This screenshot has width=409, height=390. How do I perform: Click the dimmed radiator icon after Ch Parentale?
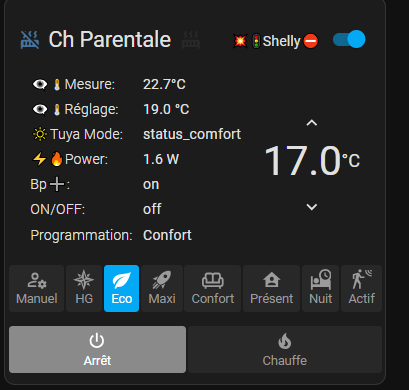pos(191,40)
